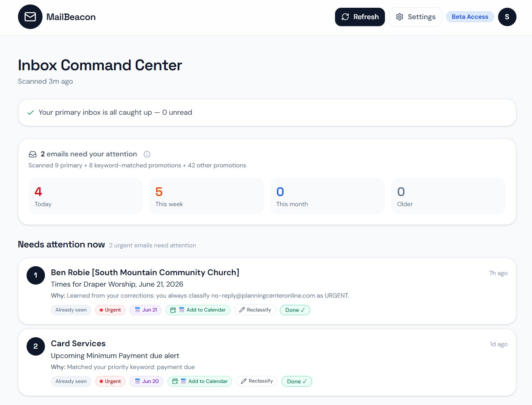Reclassify the Card Services email

pos(257,381)
